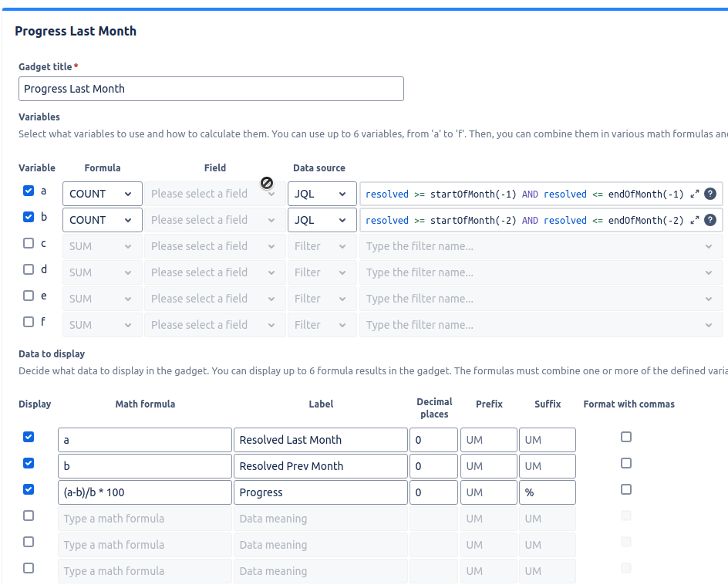Toggle comma formatting for Progress row
This screenshot has height=585, width=728.
pos(626,489)
